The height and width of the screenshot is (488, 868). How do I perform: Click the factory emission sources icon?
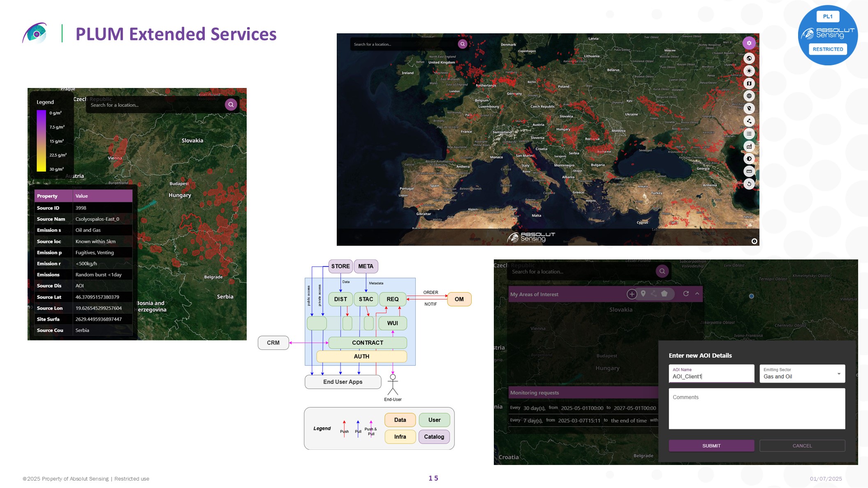749,146
